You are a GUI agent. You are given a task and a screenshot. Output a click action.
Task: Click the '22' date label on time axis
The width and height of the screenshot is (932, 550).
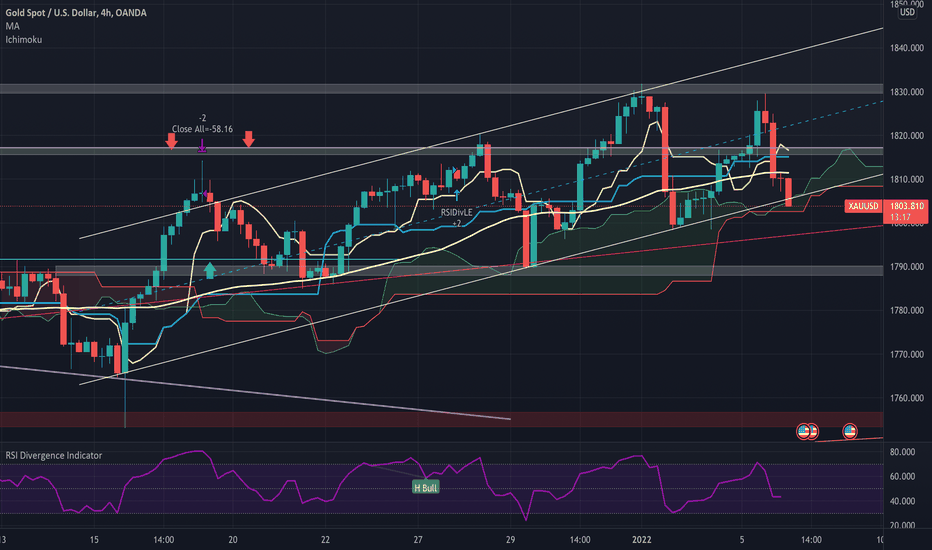(x=325, y=540)
